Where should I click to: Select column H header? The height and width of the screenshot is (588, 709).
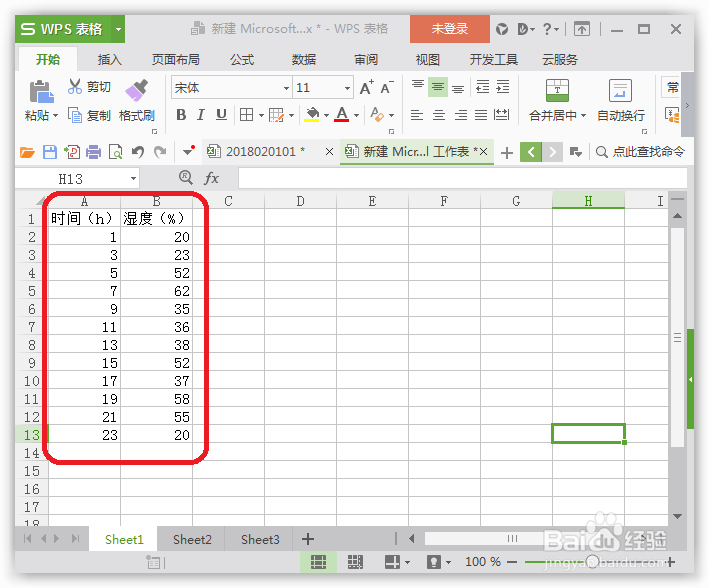click(x=588, y=201)
